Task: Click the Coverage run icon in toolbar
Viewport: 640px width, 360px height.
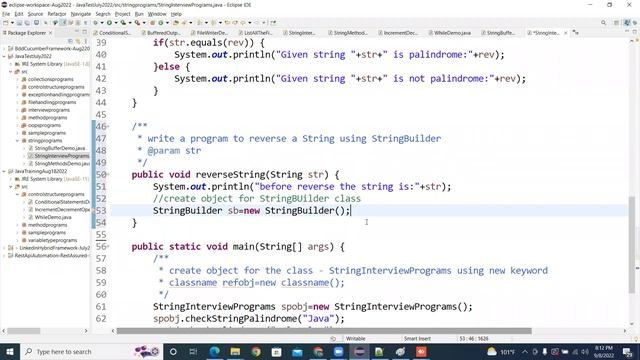Action: pos(123,23)
